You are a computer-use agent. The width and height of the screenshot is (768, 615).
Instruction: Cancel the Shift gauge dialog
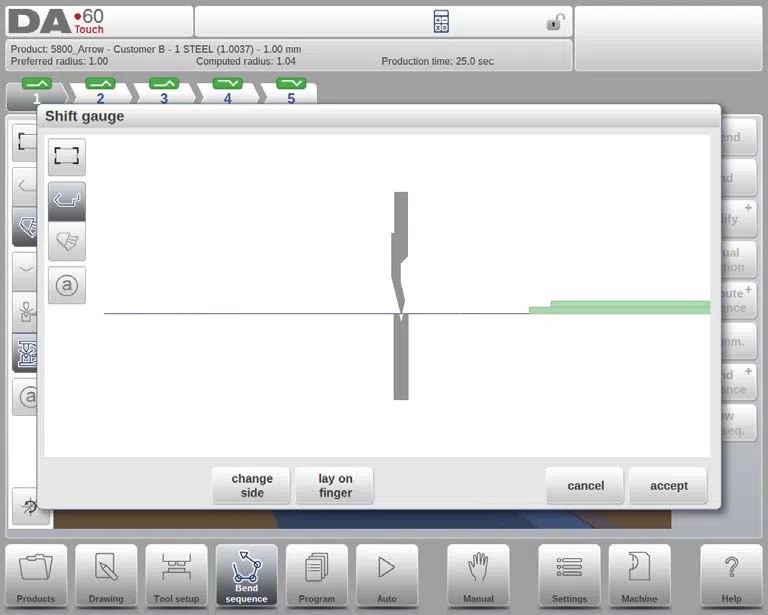[585, 486]
